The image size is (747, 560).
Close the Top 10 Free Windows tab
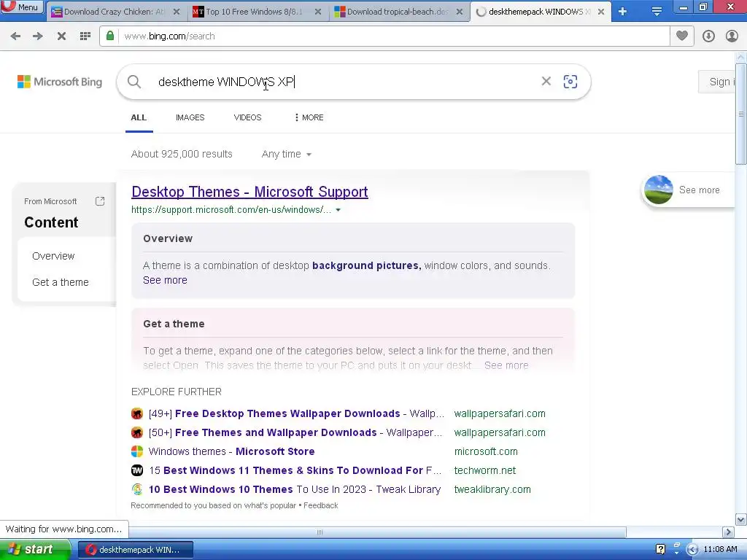point(318,12)
